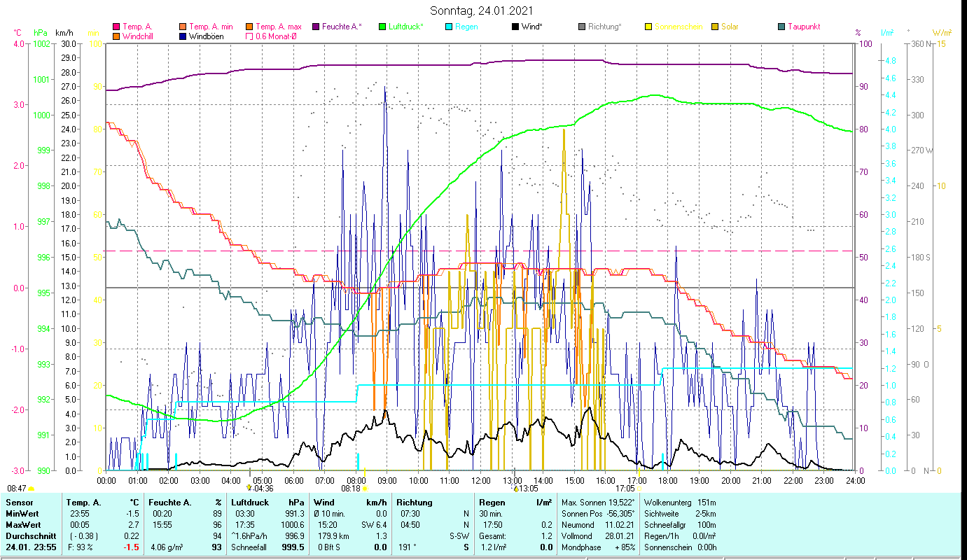
Task: Click the Max. Sonnen 19,522° entry
Action: click(599, 503)
